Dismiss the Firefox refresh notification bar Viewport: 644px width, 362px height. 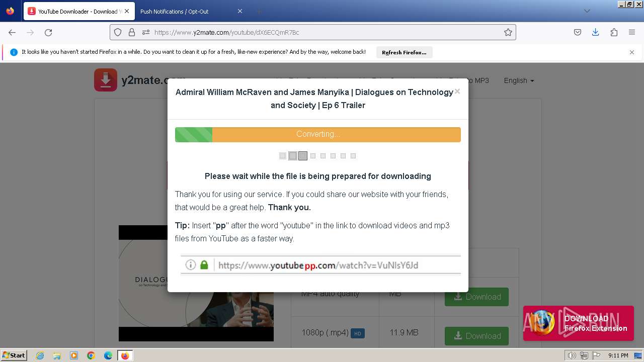(632, 52)
